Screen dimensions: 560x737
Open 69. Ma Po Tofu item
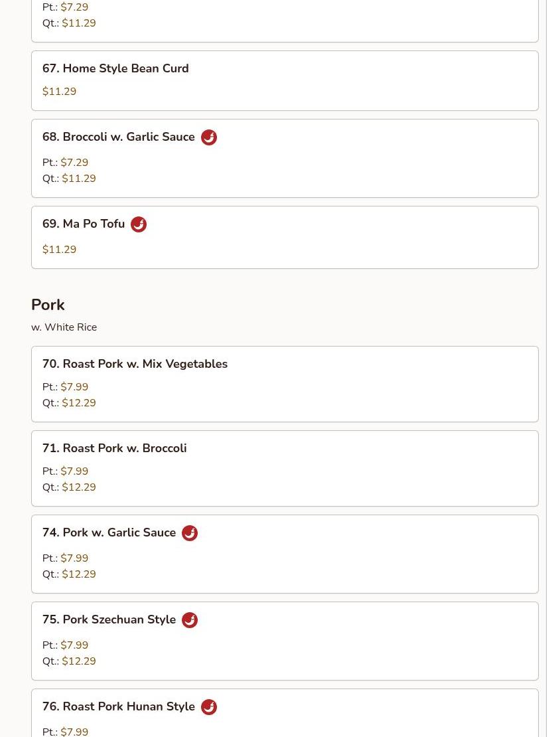pos(84,224)
